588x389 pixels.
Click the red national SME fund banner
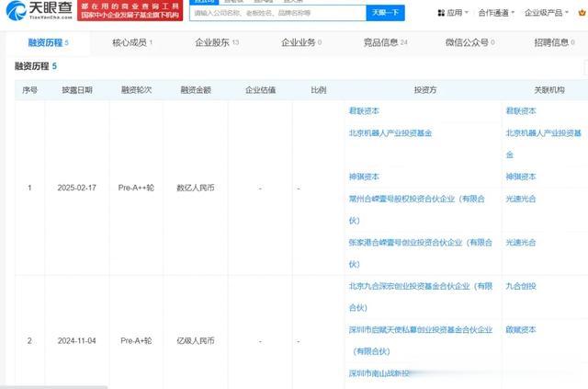click(130, 10)
